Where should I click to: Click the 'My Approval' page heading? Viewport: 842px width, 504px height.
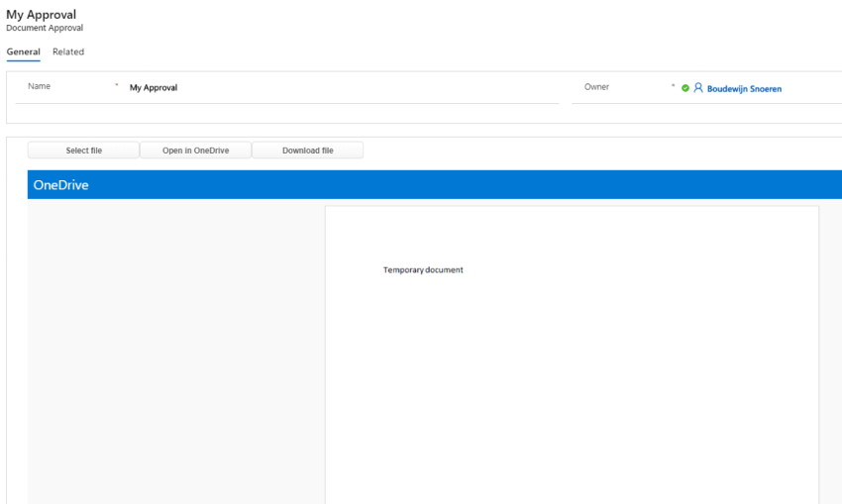tap(41, 15)
